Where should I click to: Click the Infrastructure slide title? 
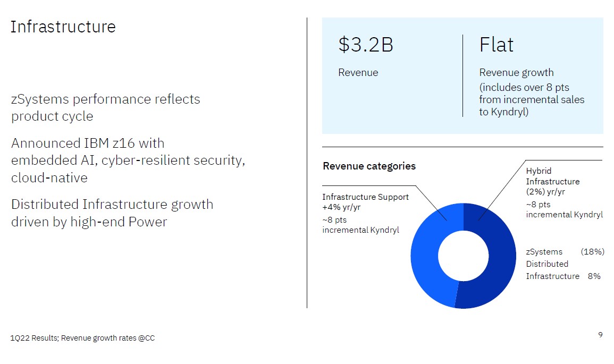63,27
